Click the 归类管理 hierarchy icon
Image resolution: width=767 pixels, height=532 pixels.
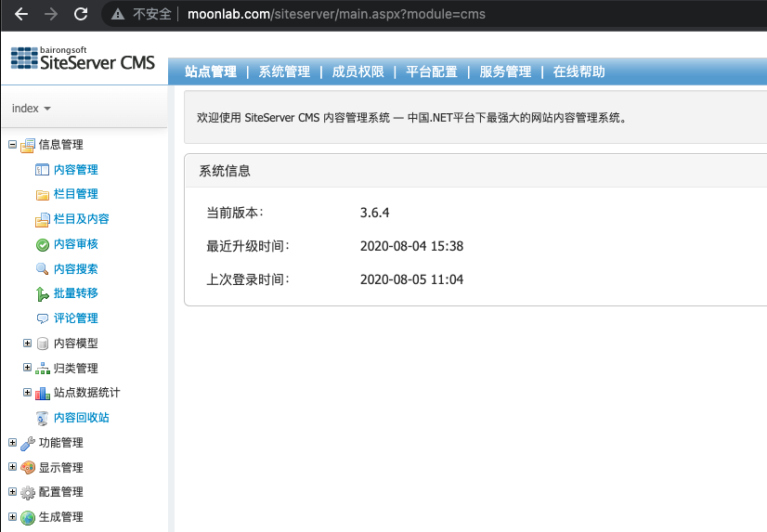click(43, 369)
